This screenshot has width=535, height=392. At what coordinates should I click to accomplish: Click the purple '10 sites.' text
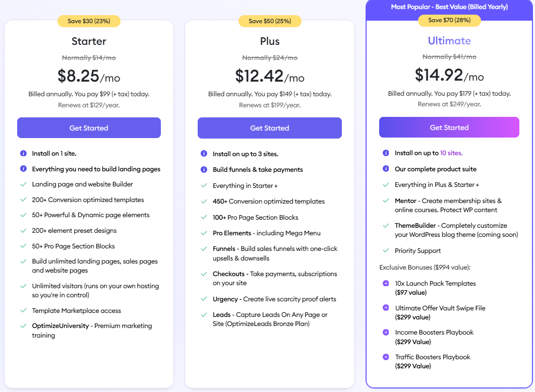(451, 153)
